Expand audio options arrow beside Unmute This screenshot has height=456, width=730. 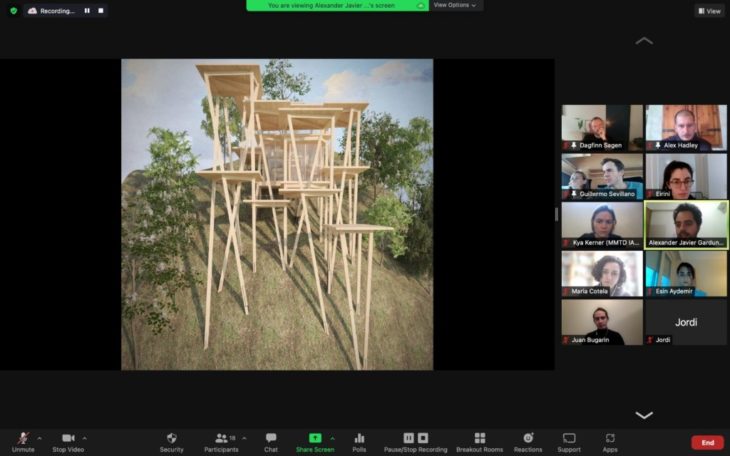[39, 438]
